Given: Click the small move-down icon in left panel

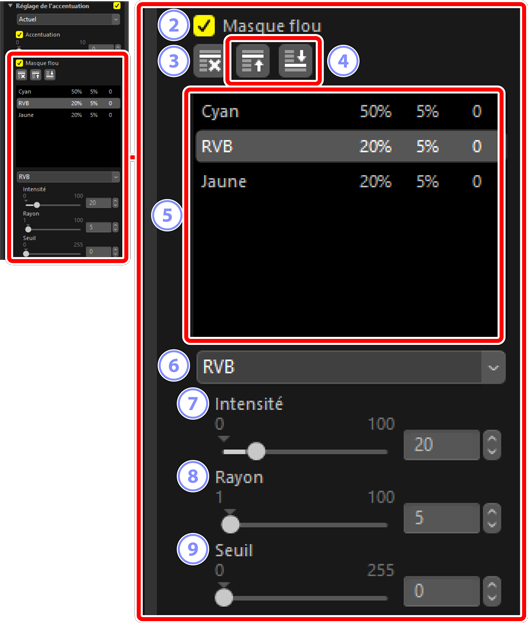Looking at the screenshot, I should point(50,75).
